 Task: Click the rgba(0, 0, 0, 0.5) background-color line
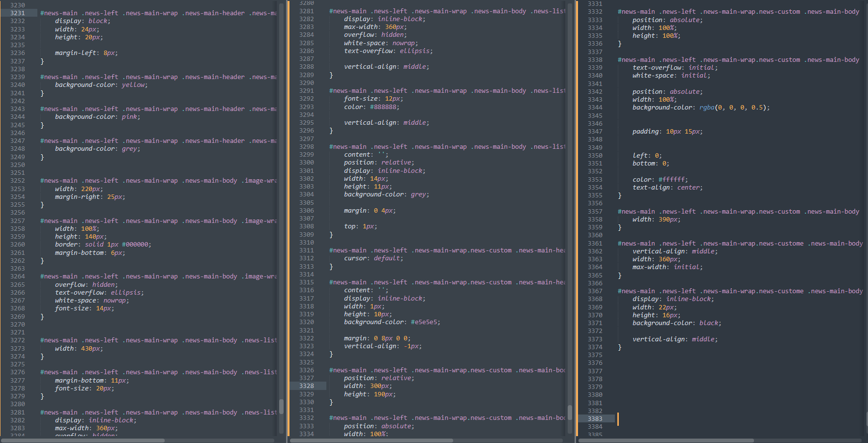(x=701, y=108)
